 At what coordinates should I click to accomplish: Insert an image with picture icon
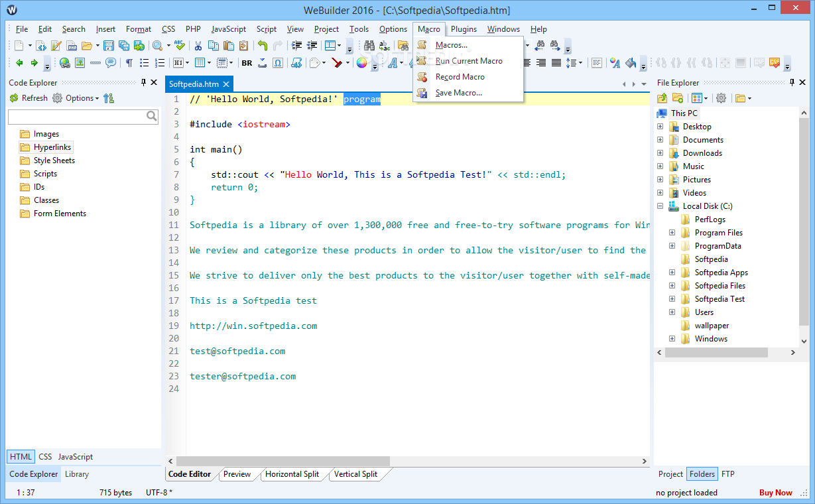80,63
